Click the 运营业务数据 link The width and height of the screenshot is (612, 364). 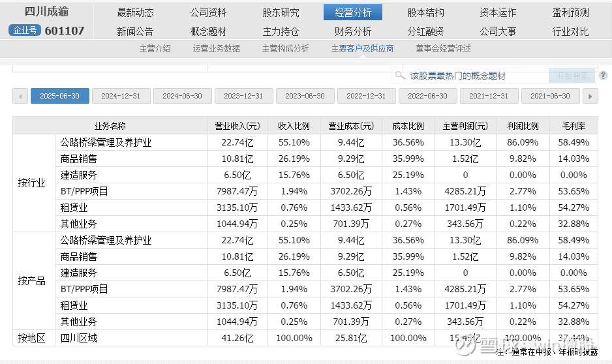coord(217,48)
